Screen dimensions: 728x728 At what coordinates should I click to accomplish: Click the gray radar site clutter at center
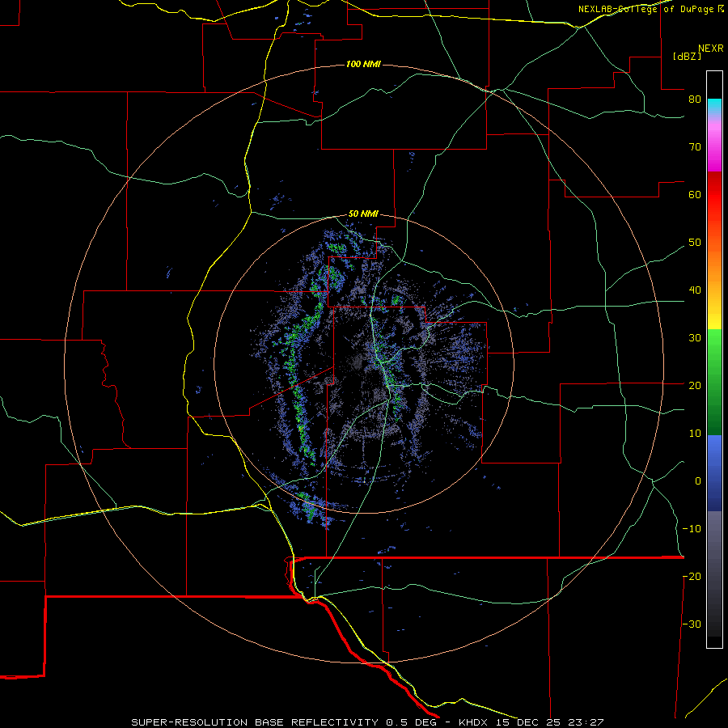coord(357,363)
